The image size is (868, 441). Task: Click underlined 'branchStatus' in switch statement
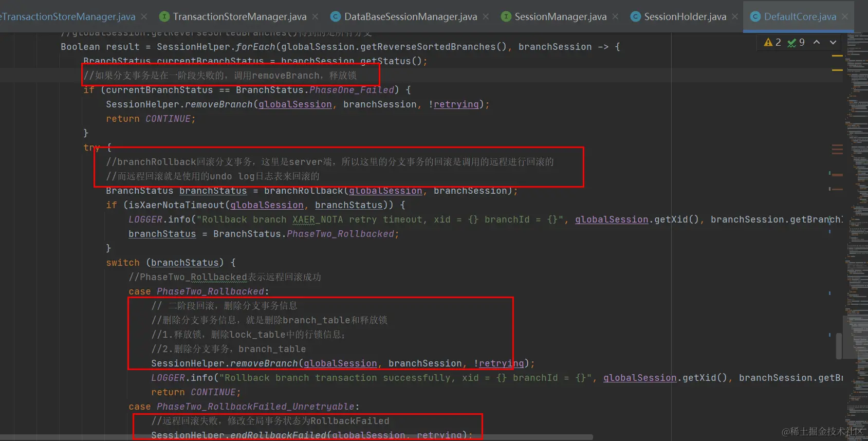[185, 263]
